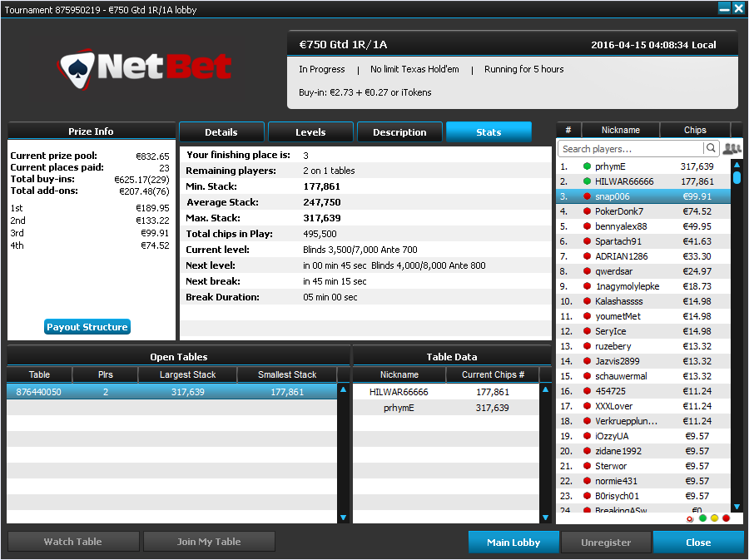Go to the Main Lobby
Viewport: 749px width, 560px height.
[x=513, y=543]
